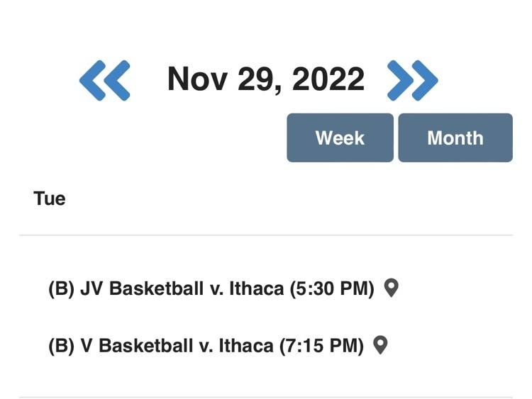Switch calendar to Month view
Viewport: 532px width, 399px height.
(x=455, y=137)
